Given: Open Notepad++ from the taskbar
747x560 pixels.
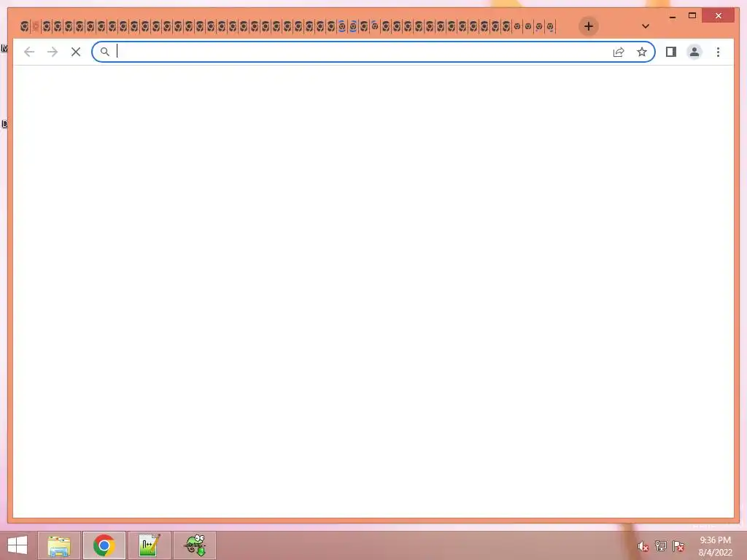Looking at the screenshot, I should pyautogui.click(x=149, y=545).
